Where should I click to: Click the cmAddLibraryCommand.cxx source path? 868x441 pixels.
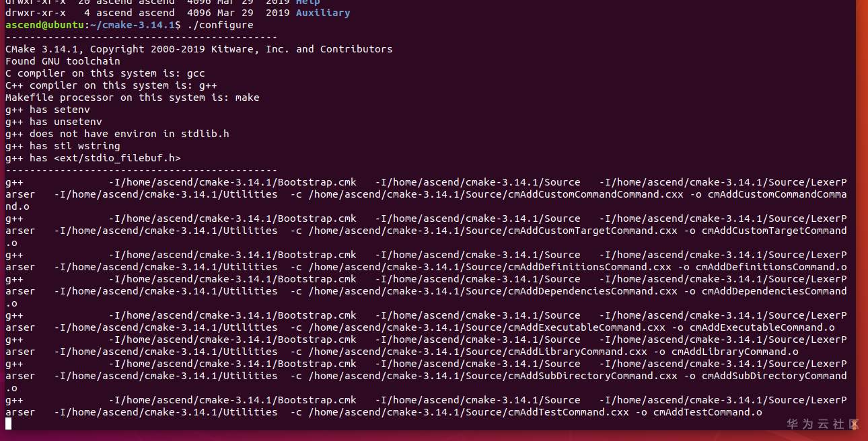click(478, 352)
